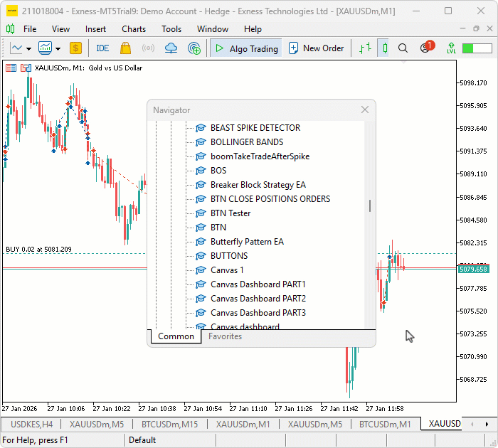
Task: Open the Market shopping bag icon
Action: pyautogui.click(x=125, y=48)
